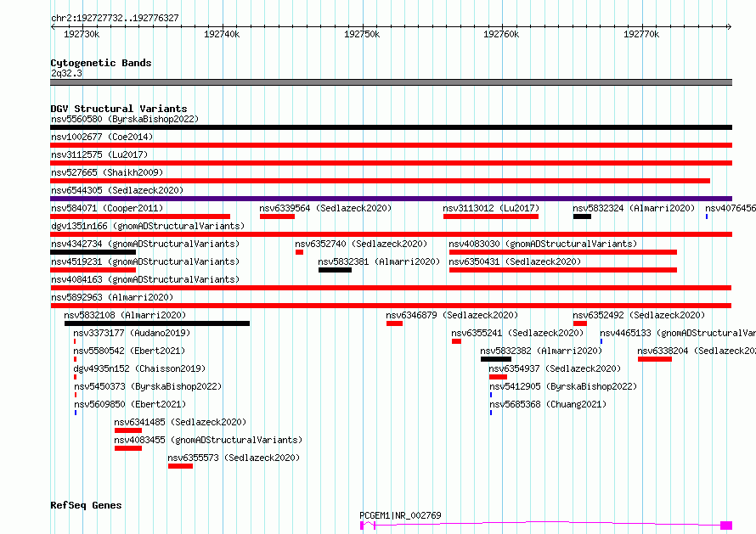Click the red bar under nsv3113012

click(x=491, y=216)
